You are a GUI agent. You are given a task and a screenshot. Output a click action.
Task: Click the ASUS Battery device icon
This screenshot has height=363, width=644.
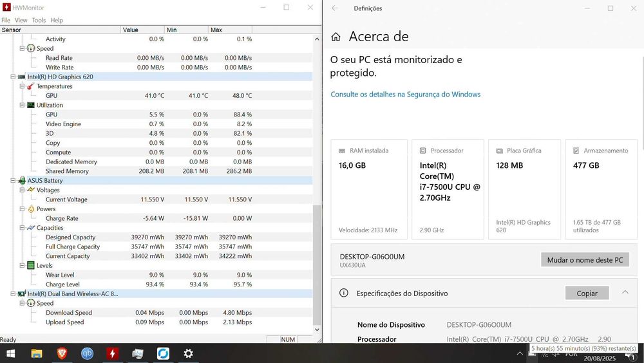click(22, 181)
